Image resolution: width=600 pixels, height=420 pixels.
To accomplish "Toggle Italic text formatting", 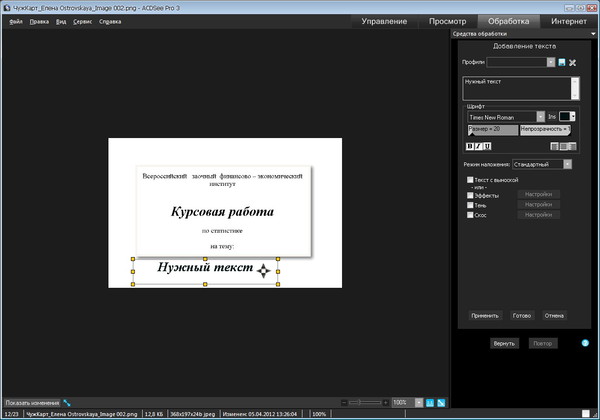I will 478,146.
